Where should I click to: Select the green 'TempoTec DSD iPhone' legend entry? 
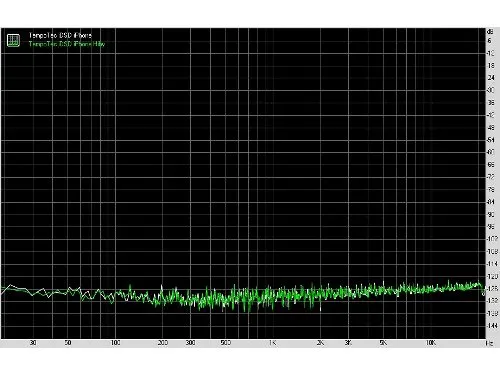click(67, 44)
